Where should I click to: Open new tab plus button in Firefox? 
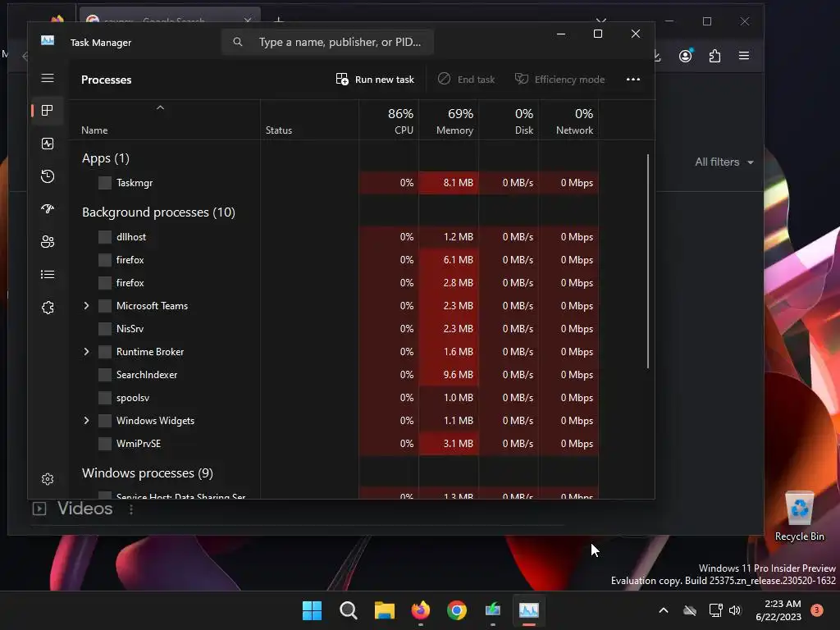click(279, 21)
